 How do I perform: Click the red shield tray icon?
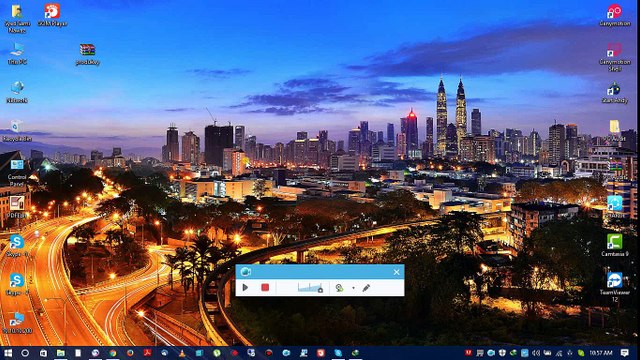pos(469,353)
